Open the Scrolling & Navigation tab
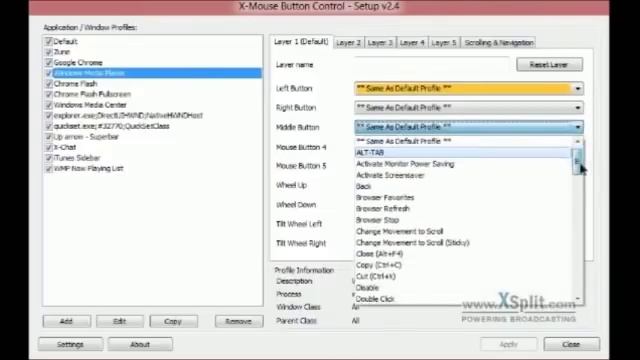The image size is (640, 360). coord(499,43)
